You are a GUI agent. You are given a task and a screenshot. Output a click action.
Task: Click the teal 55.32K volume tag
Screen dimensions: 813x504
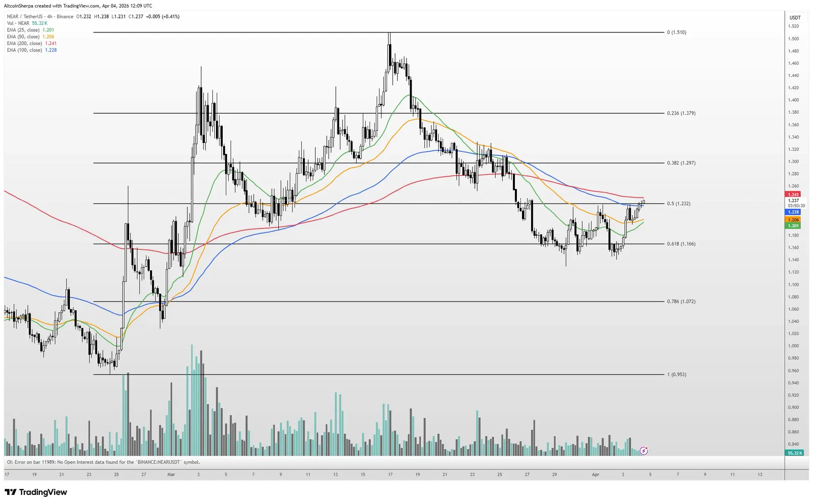pyautogui.click(x=795, y=453)
